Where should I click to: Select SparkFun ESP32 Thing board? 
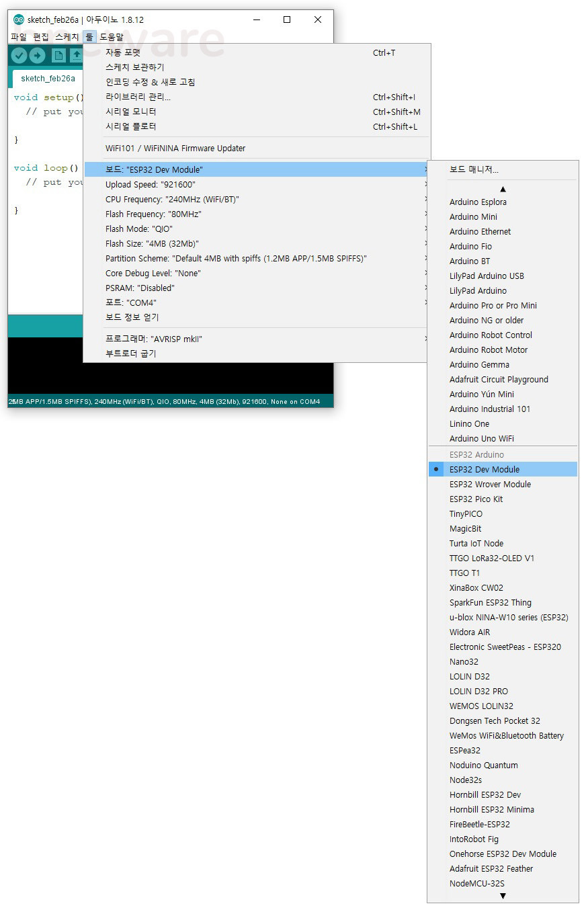(x=503, y=602)
